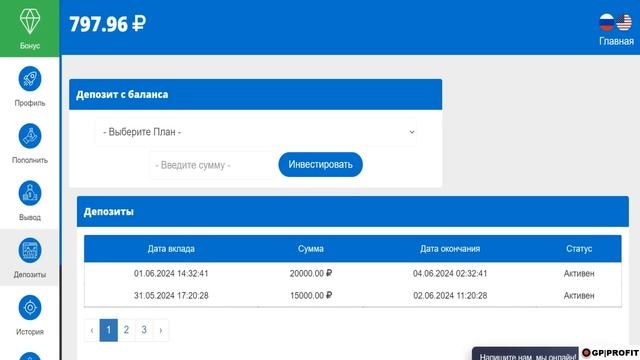Click end date 02.06.2024 11:20:28
The width and height of the screenshot is (640, 360).
point(450,296)
